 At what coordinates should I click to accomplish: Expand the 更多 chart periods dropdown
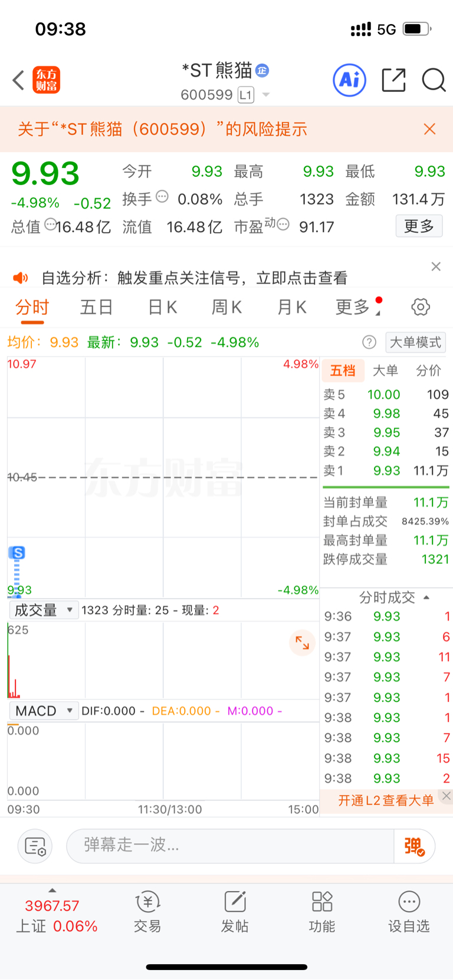pyautogui.click(x=357, y=307)
